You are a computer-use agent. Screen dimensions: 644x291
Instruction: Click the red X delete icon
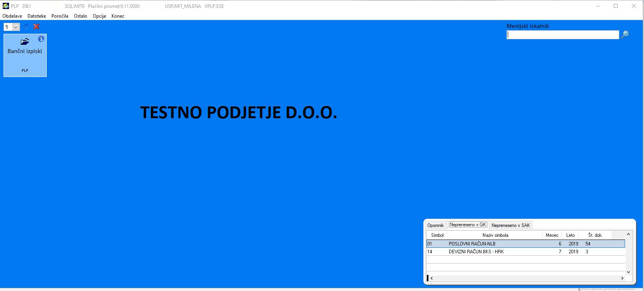(37, 27)
